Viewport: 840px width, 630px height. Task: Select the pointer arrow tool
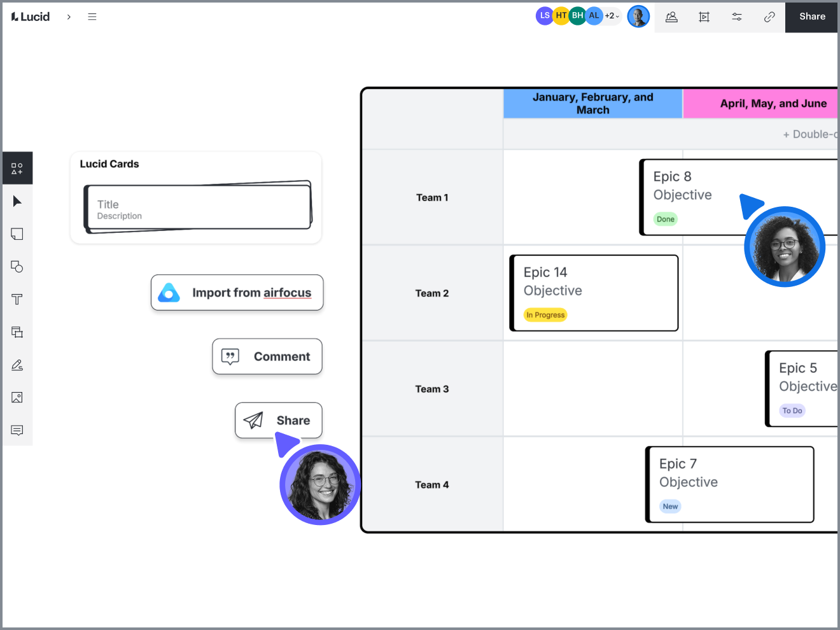[17, 202]
